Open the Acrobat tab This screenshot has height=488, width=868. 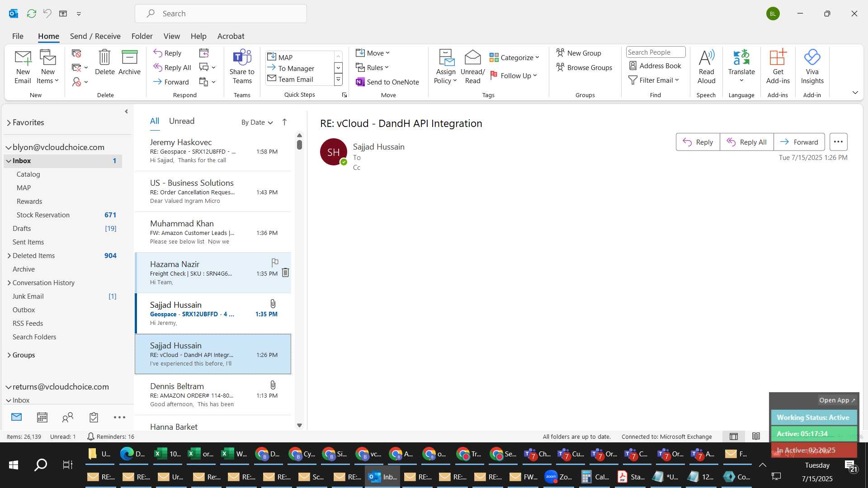point(231,36)
